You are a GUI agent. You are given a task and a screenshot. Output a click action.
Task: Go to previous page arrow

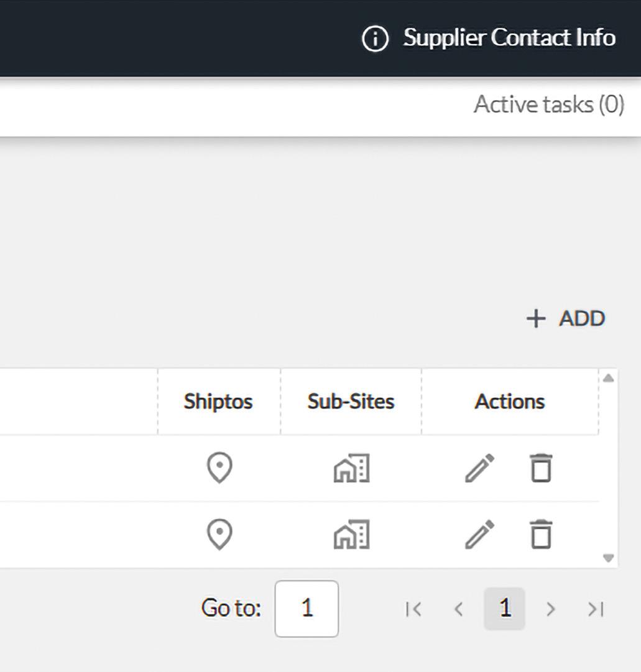tap(459, 609)
